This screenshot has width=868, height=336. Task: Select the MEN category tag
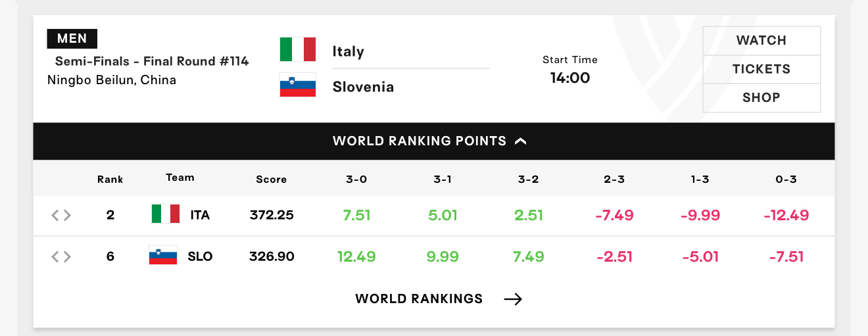pos(72,38)
